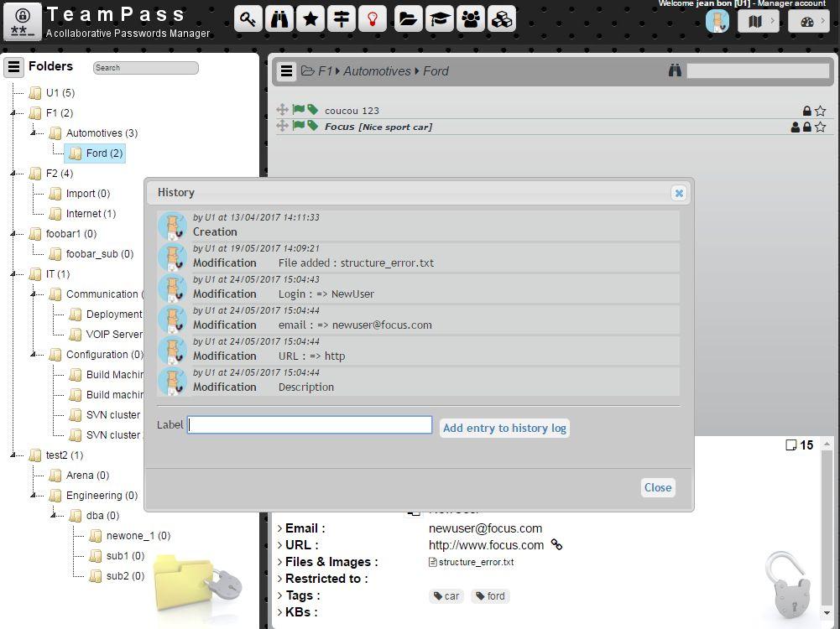The width and height of the screenshot is (840, 629).
Task: Expand the Restricted to section chevron
Action: pyautogui.click(x=279, y=579)
